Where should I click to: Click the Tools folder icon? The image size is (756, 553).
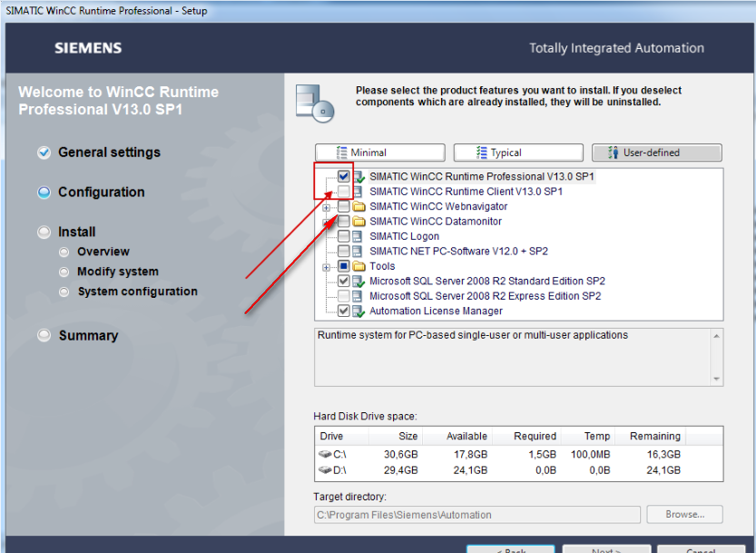358,266
